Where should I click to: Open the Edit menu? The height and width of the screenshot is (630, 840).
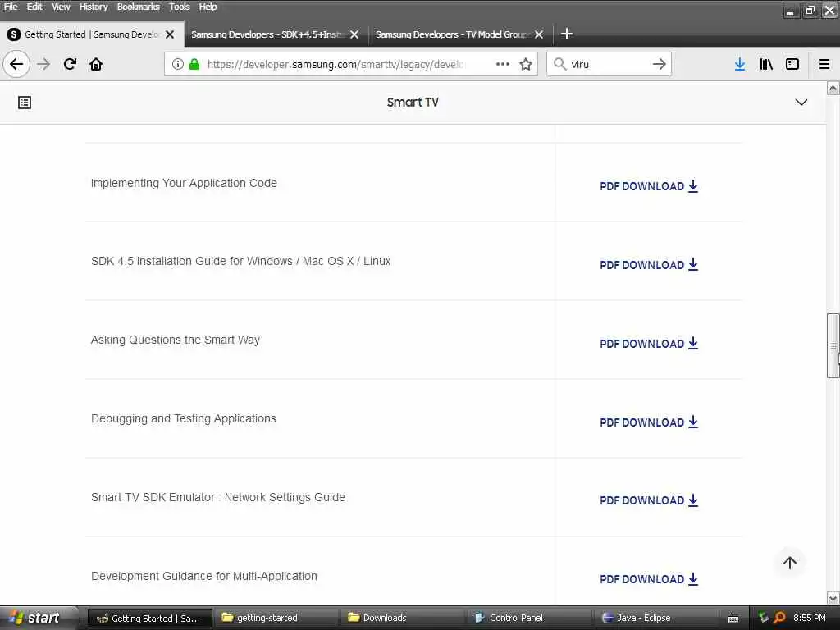[x=34, y=7]
